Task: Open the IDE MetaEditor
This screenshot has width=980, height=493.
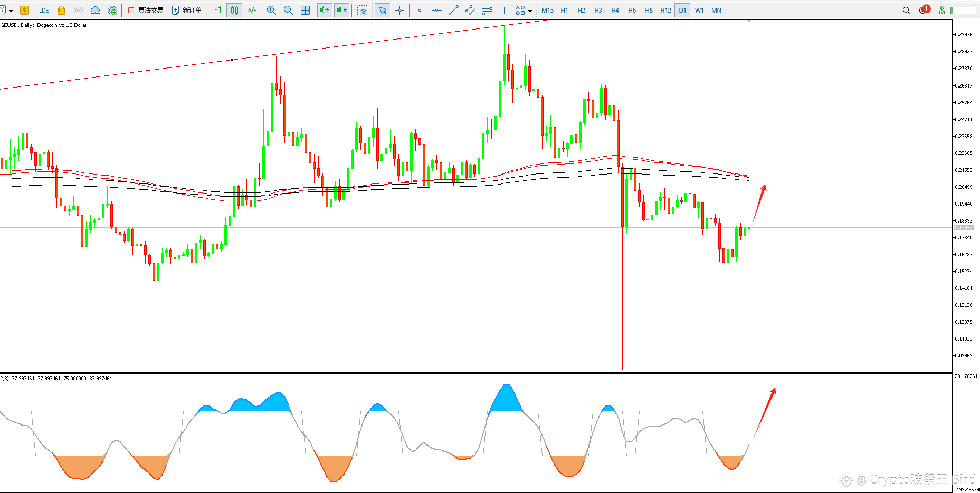Action: click(x=44, y=10)
